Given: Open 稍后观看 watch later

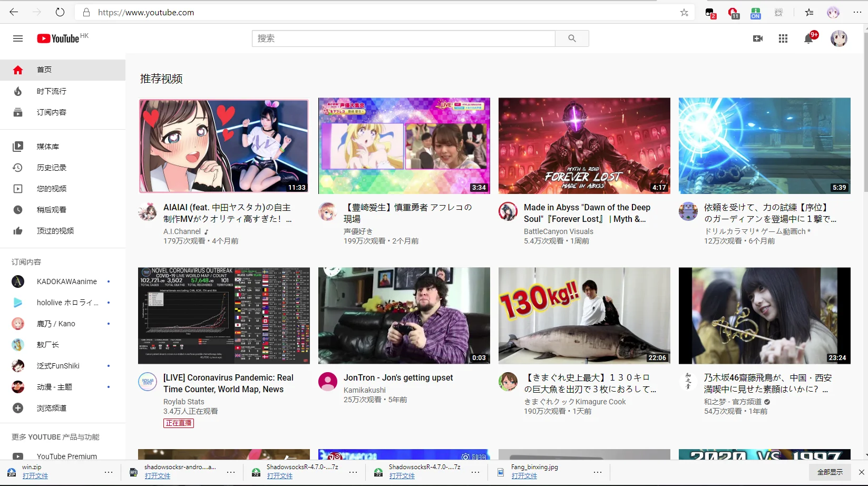Looking at the screenshot, I should click(x=63, y=210).
